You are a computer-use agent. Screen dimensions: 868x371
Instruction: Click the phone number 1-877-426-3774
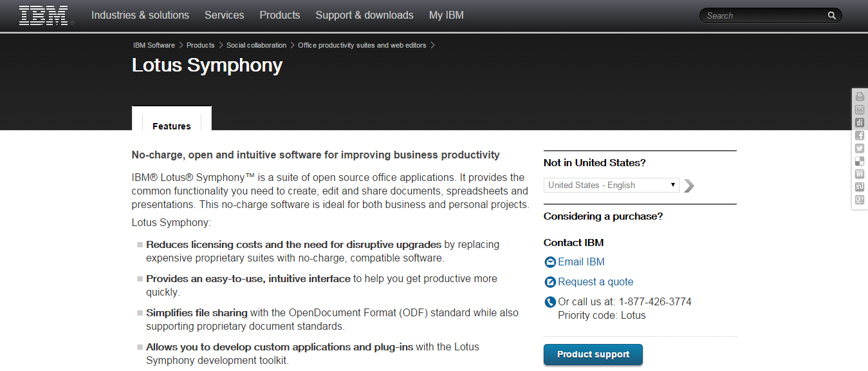[655, 302]
